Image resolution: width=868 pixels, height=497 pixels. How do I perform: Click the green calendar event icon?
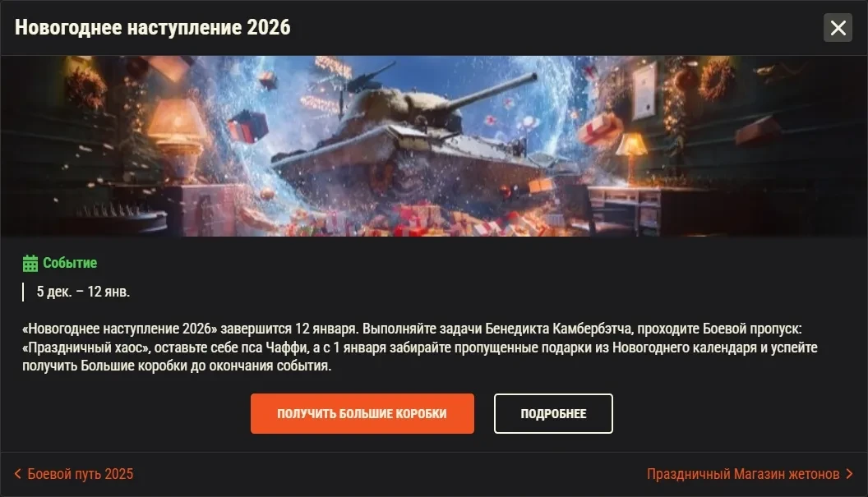pos(30,264)
